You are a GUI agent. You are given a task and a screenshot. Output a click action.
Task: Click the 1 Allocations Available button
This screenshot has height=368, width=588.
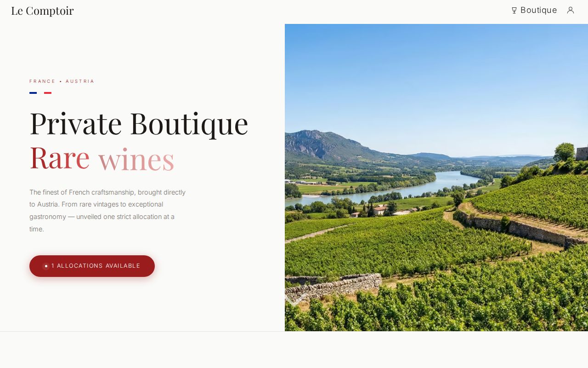[x=92, y=266]
